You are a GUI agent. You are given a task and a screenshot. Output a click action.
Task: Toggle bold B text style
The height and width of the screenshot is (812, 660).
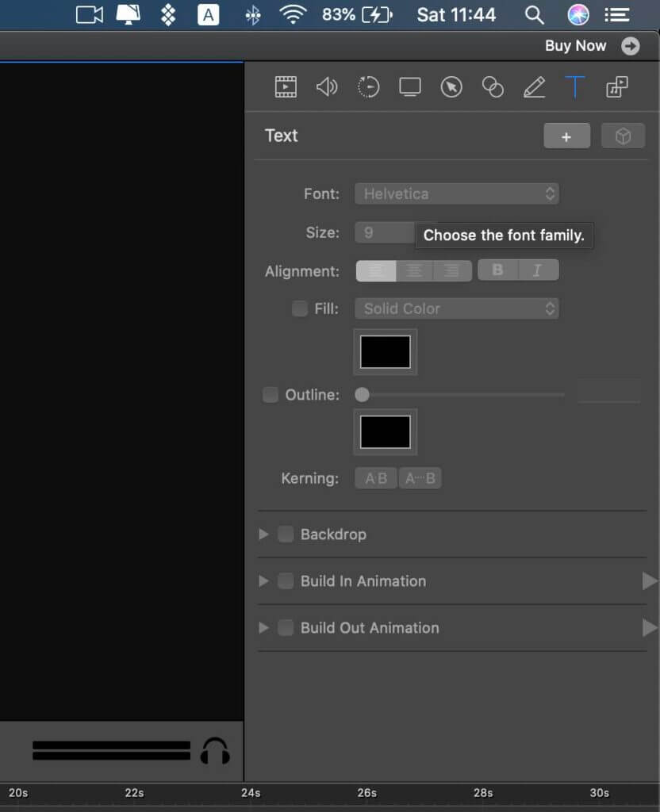[497, 270]
